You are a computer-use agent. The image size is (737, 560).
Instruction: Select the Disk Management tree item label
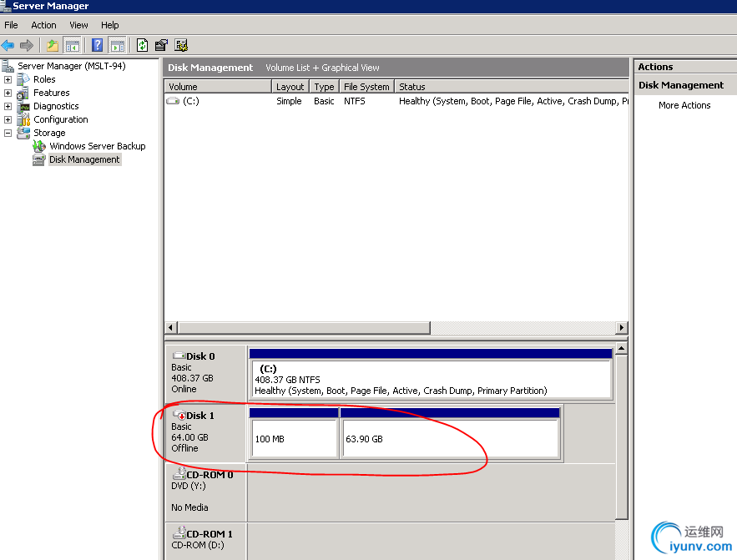(84, 159)
